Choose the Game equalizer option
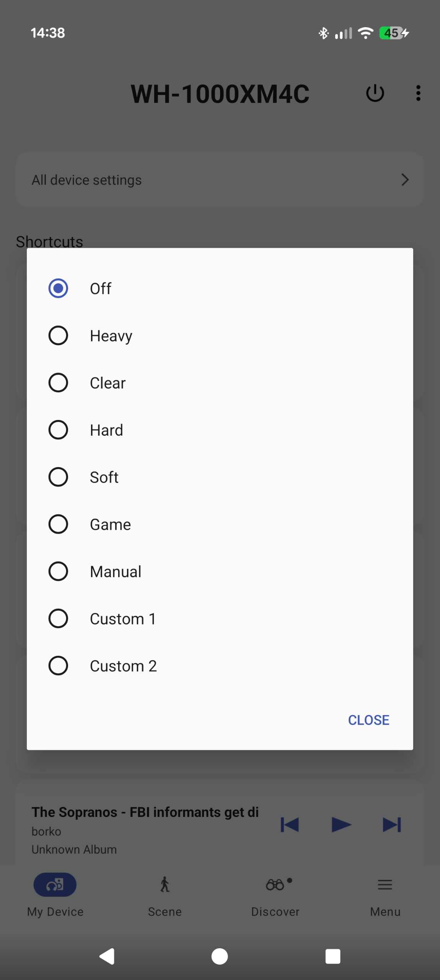 [x=220, y=524]
